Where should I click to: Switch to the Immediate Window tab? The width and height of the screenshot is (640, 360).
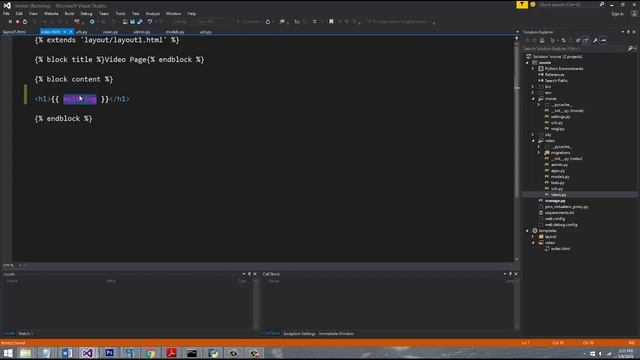336,333
